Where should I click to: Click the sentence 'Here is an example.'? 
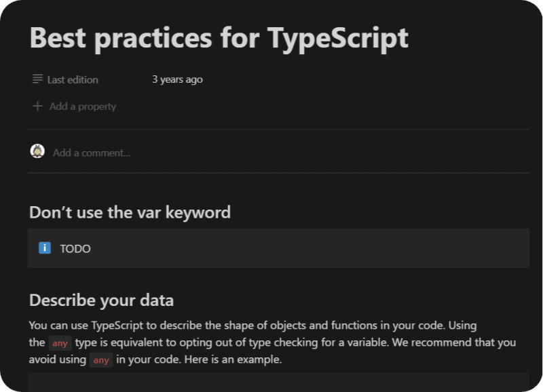[233, 359]
